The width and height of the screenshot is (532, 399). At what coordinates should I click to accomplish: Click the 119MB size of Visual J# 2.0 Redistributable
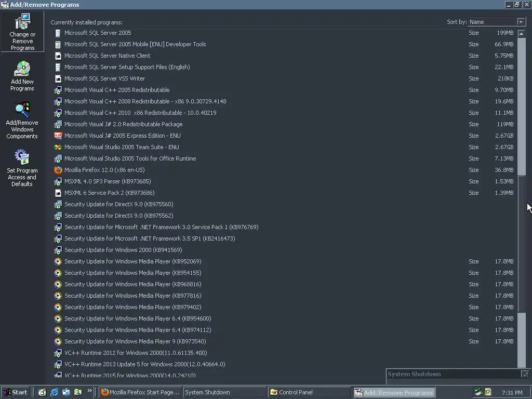click(505, 125)
